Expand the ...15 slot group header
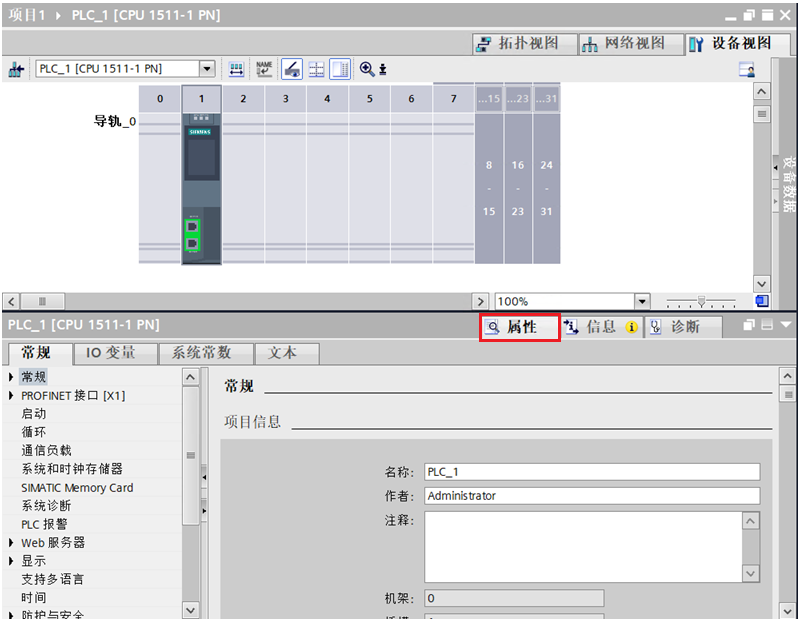This screenshot has width=799, height=619. pos(489,99)
